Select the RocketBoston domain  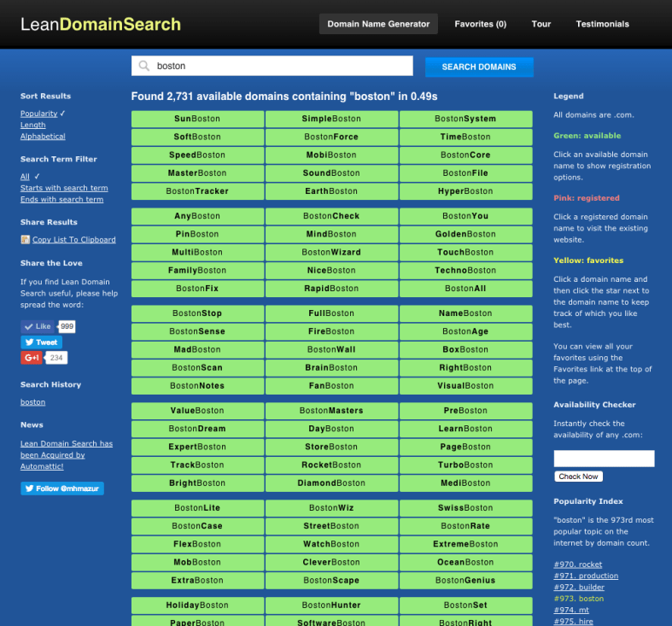(x=331, y=465)
